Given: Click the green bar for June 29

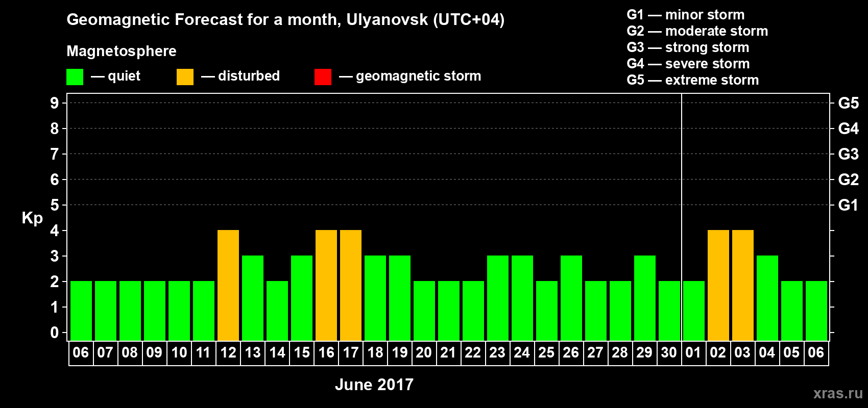Looking at the screenshot, I should point(645,298).
